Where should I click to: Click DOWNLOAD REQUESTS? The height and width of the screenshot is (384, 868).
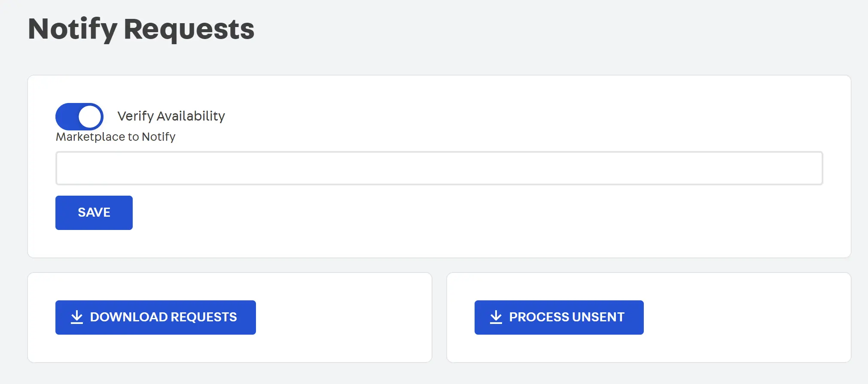point(155,317)
